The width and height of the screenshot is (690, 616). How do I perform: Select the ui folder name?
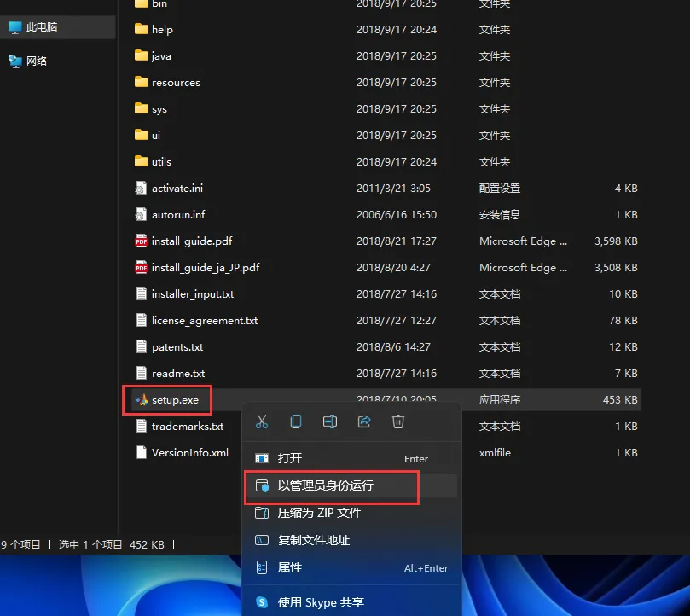pos(156,135)
